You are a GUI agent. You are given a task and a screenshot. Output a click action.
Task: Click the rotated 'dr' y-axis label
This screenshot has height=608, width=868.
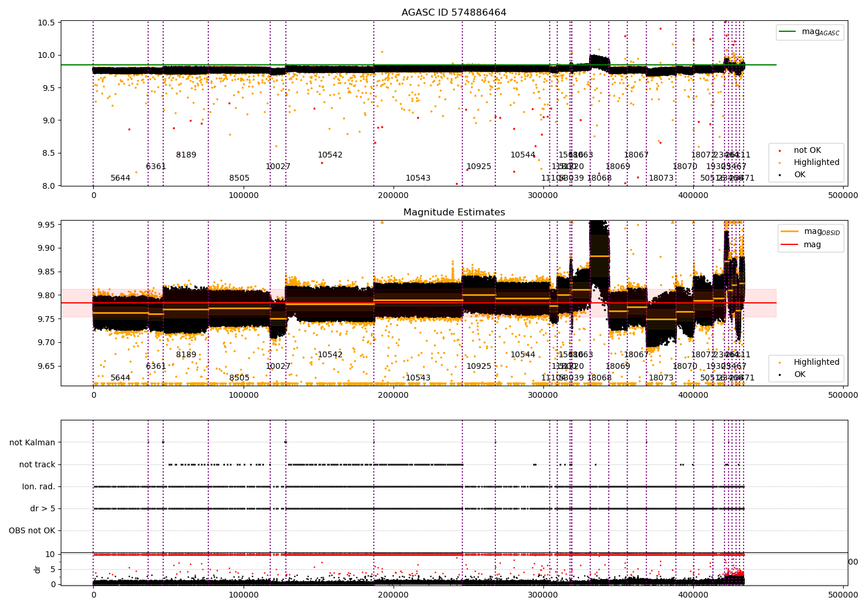click(x=38, y=569)
